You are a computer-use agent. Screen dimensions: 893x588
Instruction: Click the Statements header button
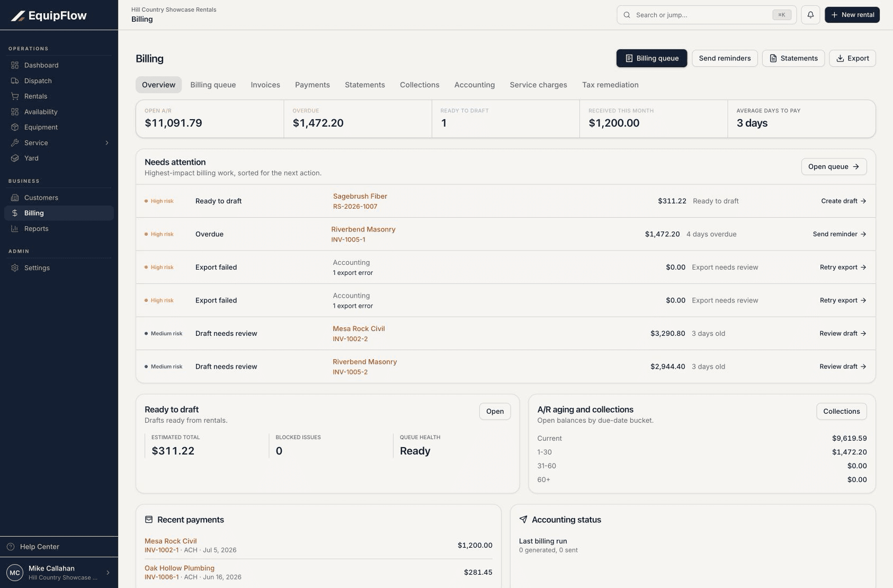793,58
